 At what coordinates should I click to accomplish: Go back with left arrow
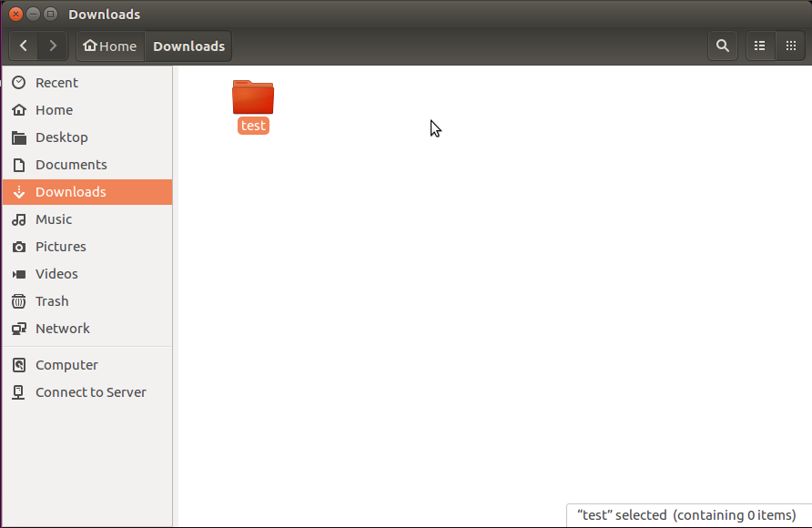click(24, 46)
